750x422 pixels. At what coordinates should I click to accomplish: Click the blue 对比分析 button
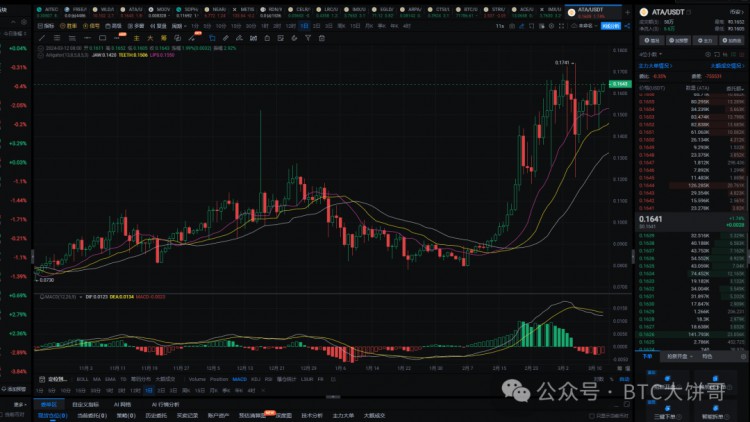click(x=611, y=26)
